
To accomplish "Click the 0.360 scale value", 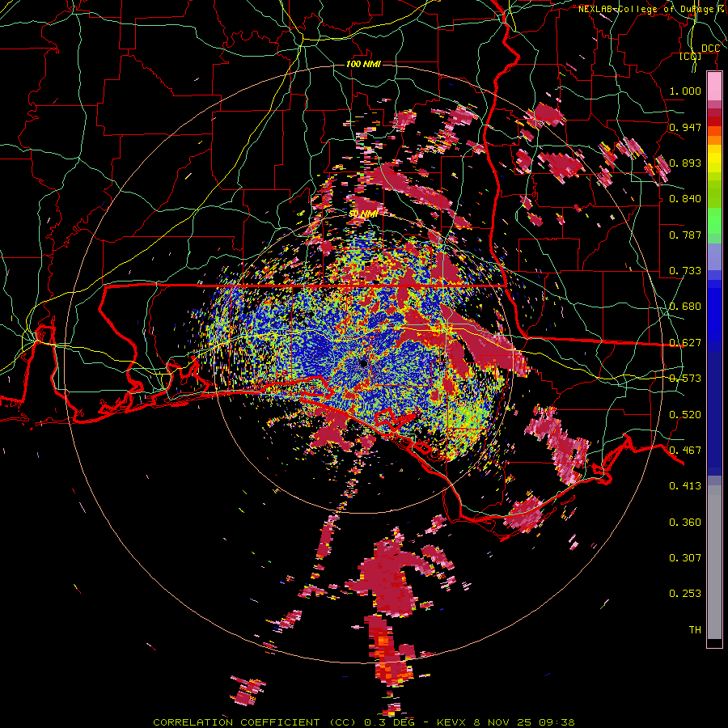I will (685, 523).
